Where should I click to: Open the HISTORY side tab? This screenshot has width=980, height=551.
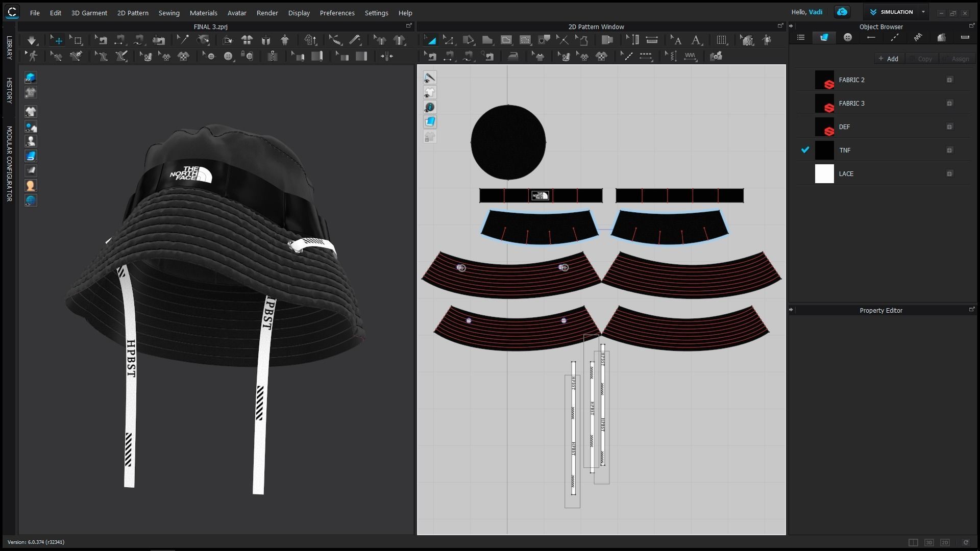[x=9, y=90]
